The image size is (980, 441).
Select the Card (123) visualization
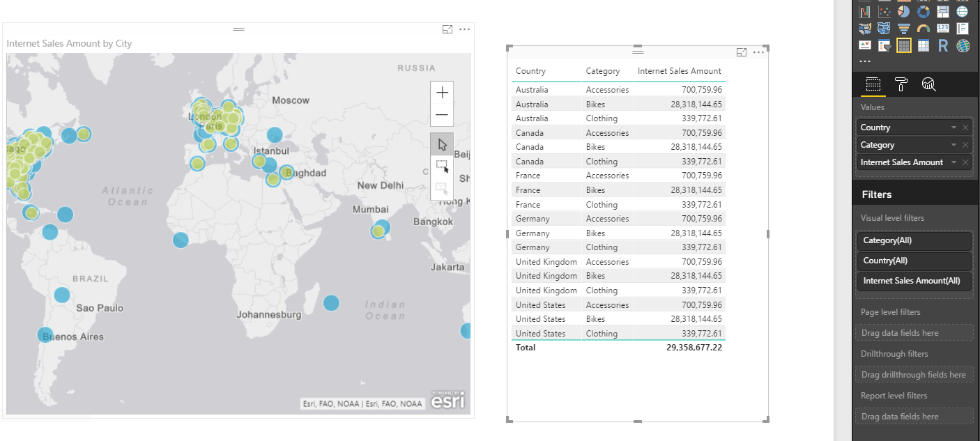coord(943,29)
